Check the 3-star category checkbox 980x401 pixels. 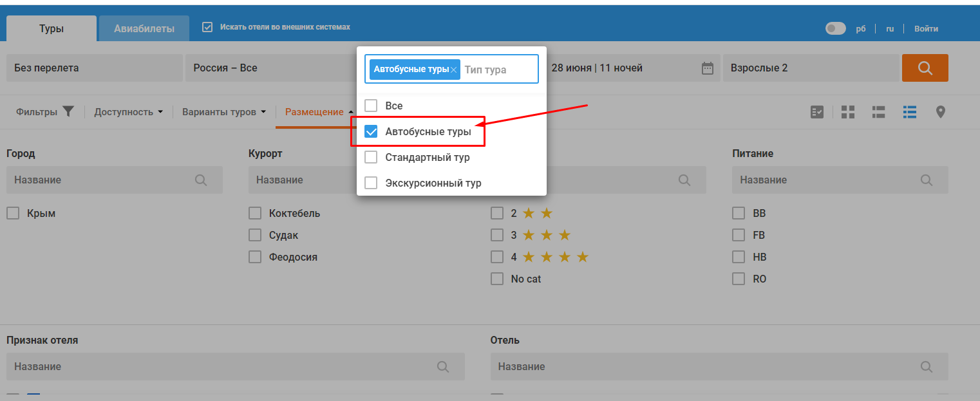tap(497, 235)
